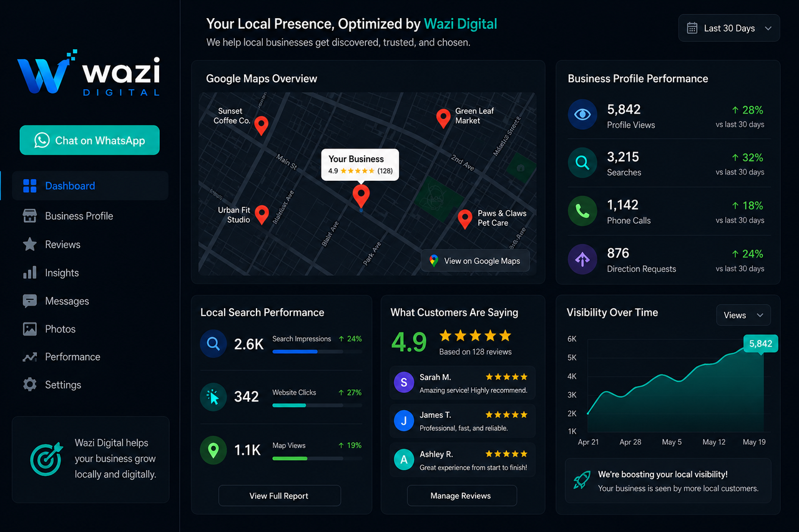Click the calendar icon in date selector
The image size is (799, 532).
pos(692,28)
